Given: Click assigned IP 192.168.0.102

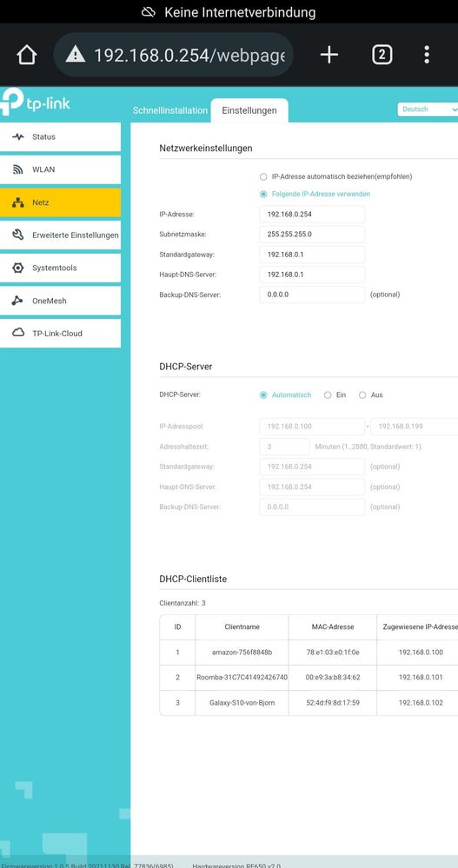Looking at the screenshot, I should [x=421, y=703].
